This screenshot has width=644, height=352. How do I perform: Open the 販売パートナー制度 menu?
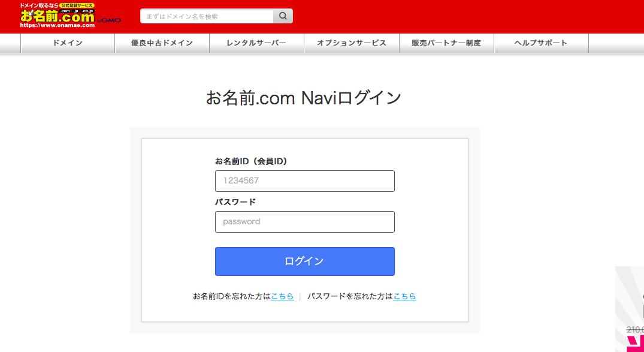[446, 43]
